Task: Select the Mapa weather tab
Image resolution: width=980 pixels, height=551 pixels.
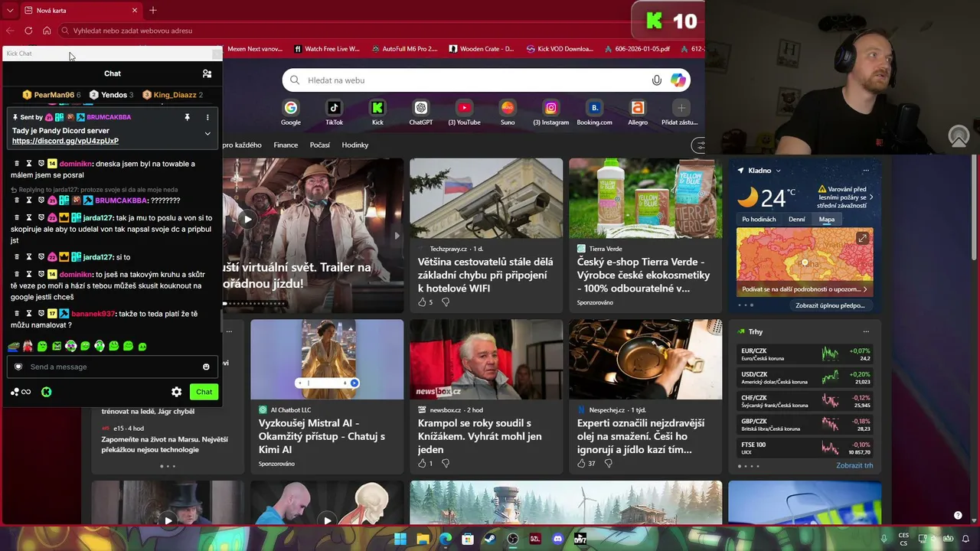Action: (827, 219)
